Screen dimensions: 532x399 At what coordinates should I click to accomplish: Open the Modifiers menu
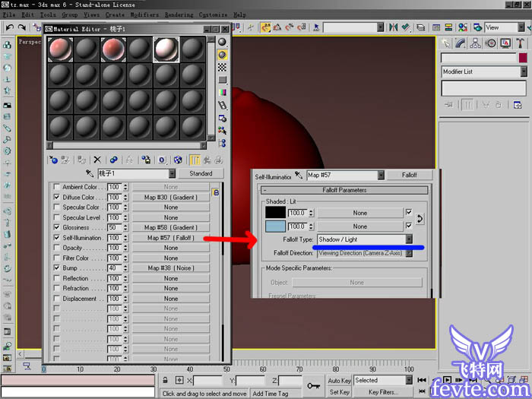144,14
